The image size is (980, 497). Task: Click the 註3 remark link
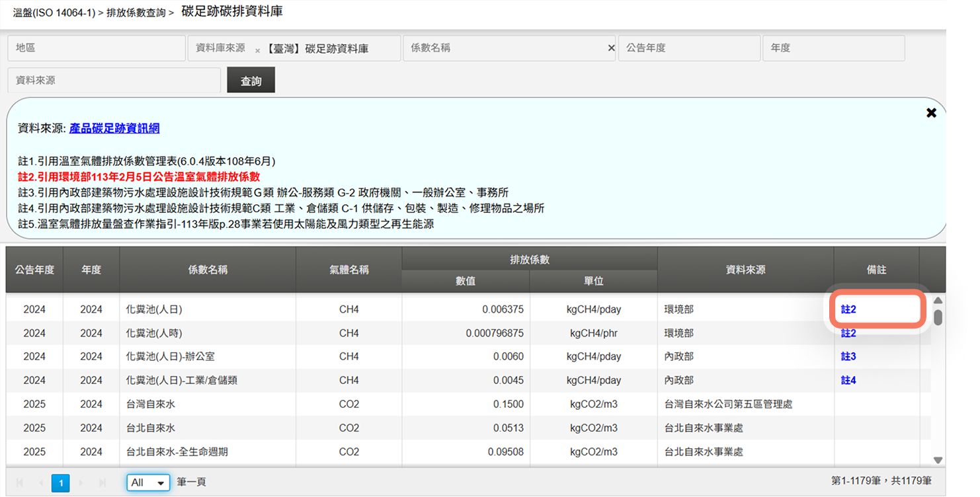(848, 357)
